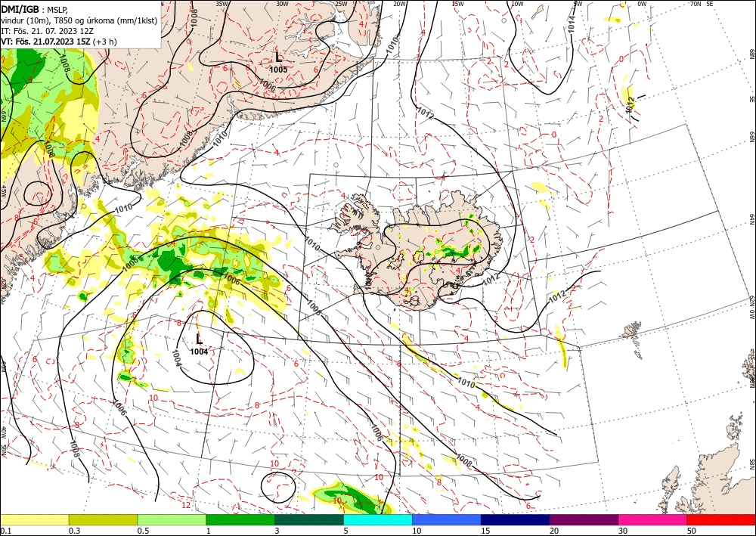The image size is (756, 536).
Task: Click the legend value label 20
Action: click(554, 531)
